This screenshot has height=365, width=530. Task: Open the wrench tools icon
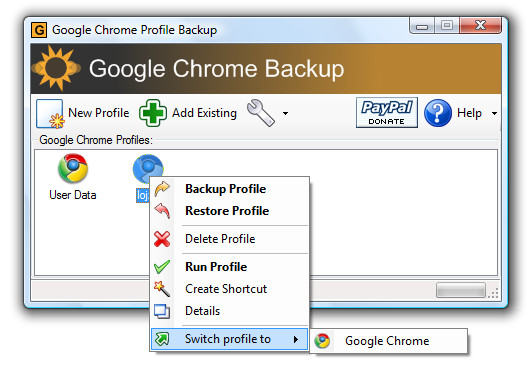[261, 113]
